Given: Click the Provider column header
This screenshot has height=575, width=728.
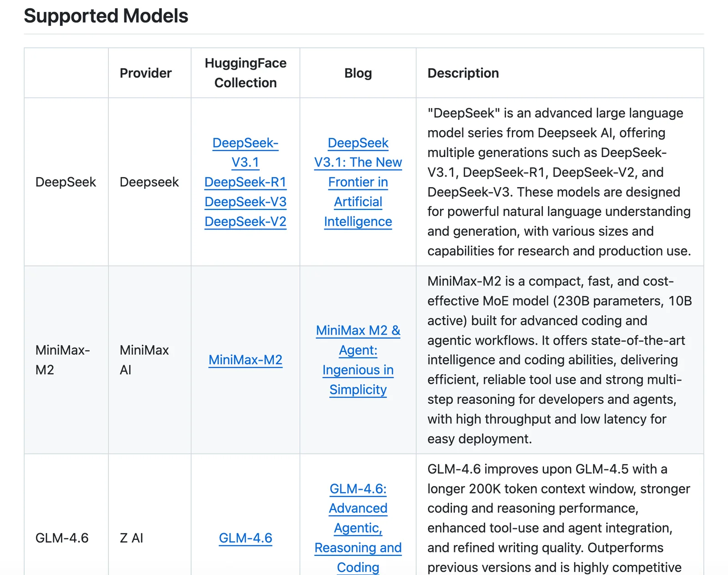Looking at the screenshot, I should pos(146,73).
